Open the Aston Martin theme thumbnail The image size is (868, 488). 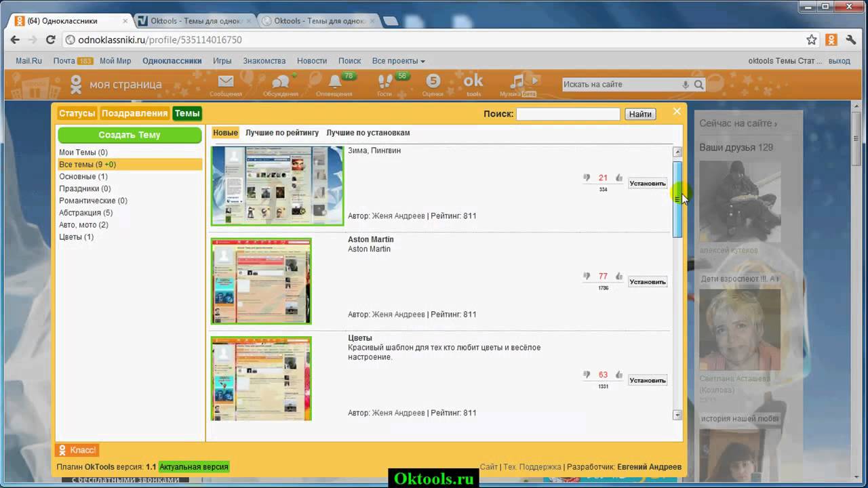(261, 281)
